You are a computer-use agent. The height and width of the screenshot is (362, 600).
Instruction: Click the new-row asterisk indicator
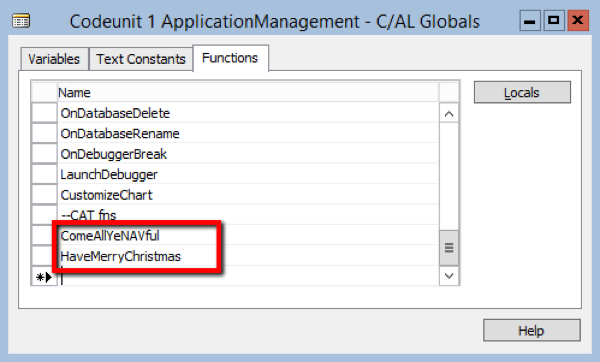point(44,276)
